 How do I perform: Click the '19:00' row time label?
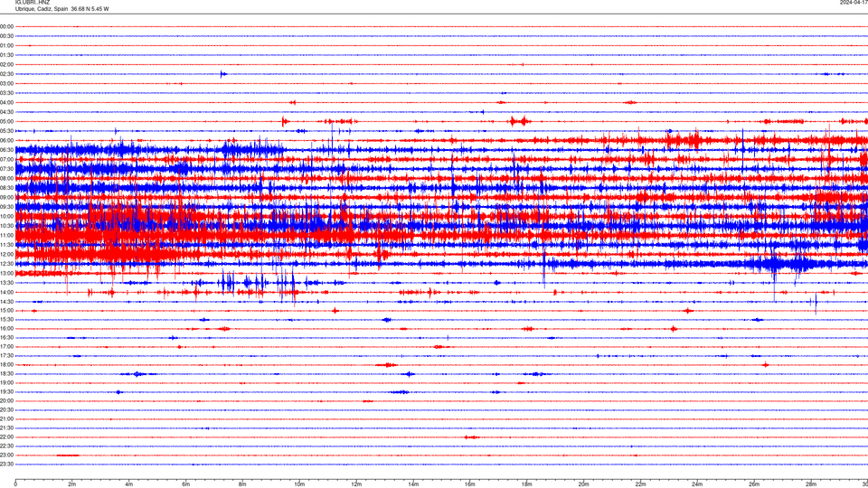click(x=6, y=383)
